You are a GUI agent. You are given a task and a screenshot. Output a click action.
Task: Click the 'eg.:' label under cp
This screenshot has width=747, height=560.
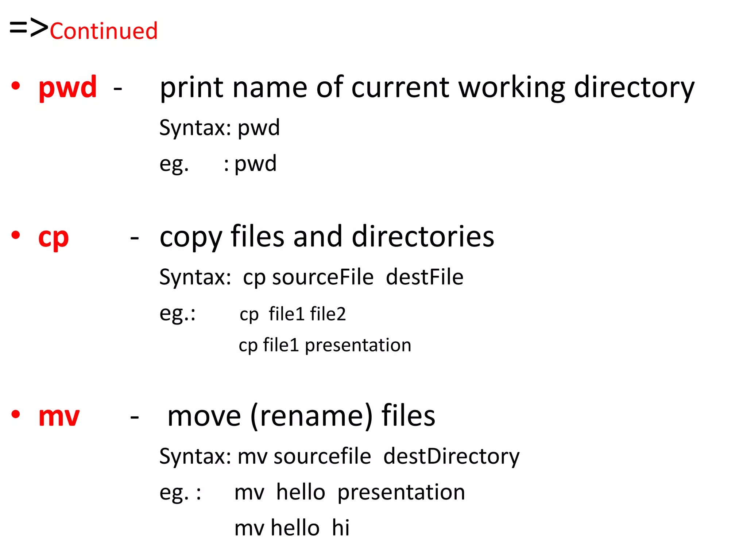(178, 313)
